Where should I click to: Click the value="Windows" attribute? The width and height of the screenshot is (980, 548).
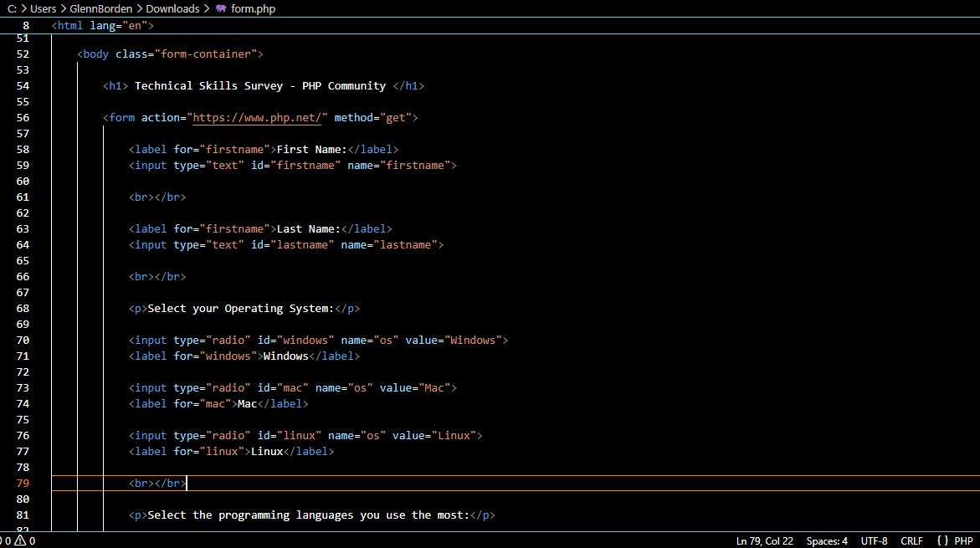click(x=453, y=340)
